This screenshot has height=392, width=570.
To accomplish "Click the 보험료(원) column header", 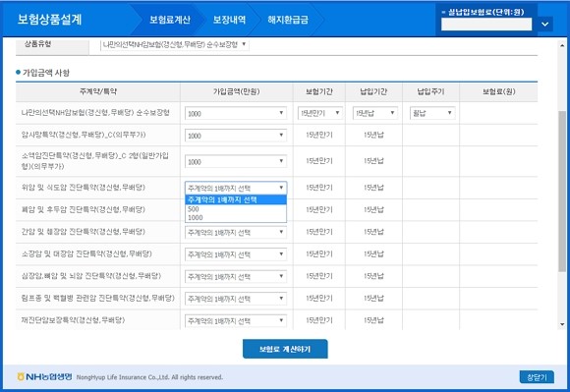I will point(499,91).
